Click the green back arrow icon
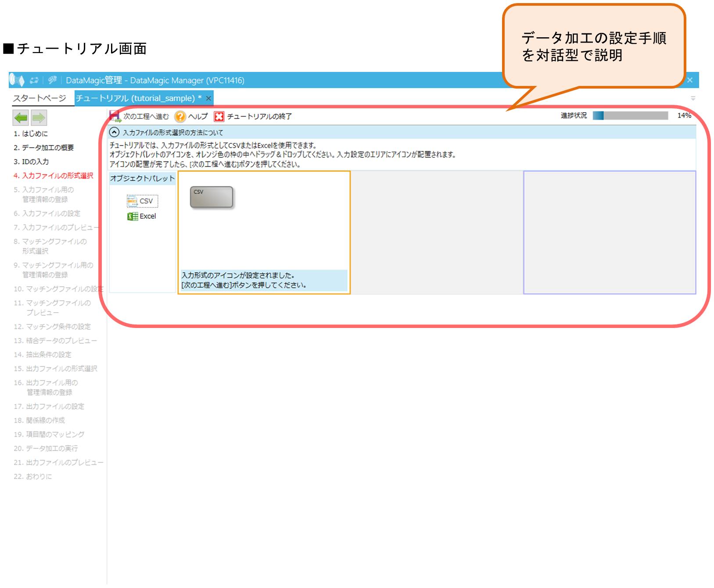Image resolution: width=714 pixels, height=588 pixels. click(x=21, y=118)
